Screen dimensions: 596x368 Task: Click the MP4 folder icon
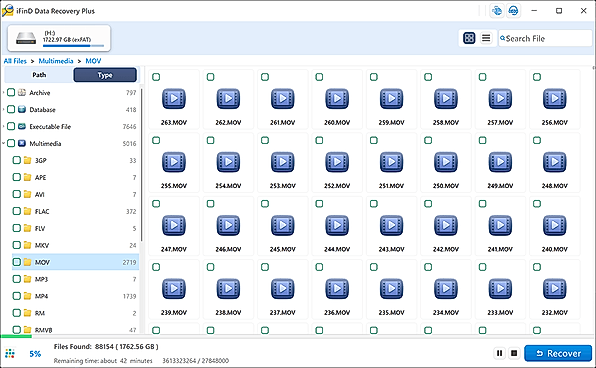pyautogui.click(x=27, y=296)
